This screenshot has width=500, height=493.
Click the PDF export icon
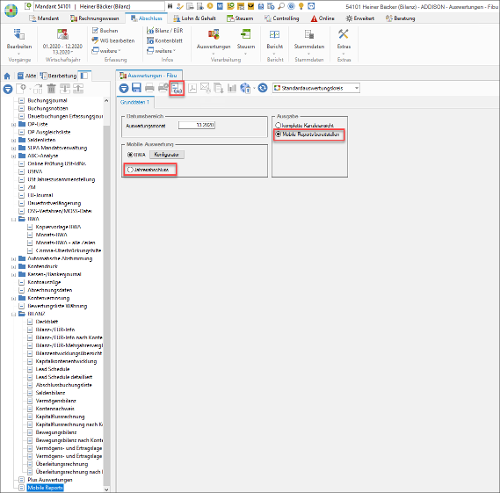[192, 88]
